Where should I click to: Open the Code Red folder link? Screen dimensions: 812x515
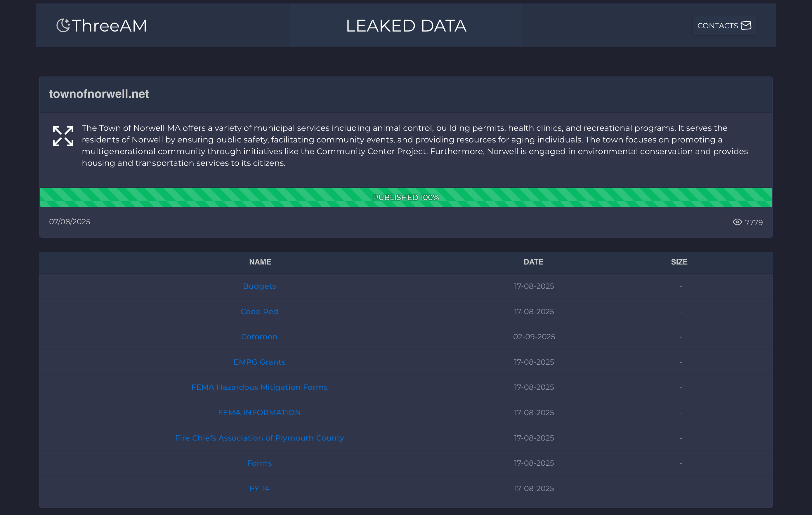259,311
